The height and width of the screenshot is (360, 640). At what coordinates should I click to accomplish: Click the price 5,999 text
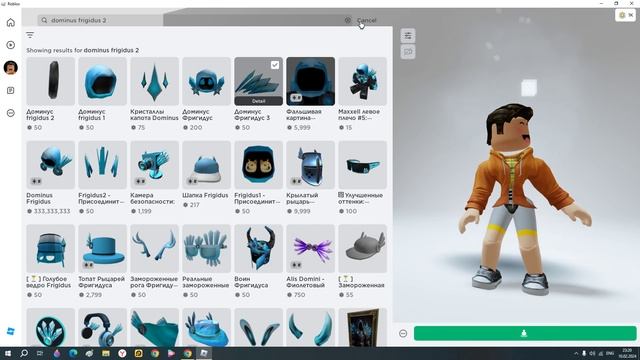tap(302, 127)
